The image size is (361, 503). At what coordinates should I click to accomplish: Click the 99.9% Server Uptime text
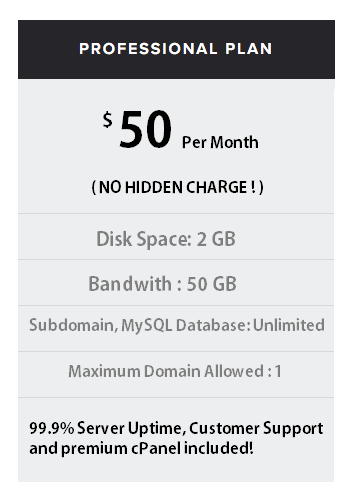tap(107, 428)
